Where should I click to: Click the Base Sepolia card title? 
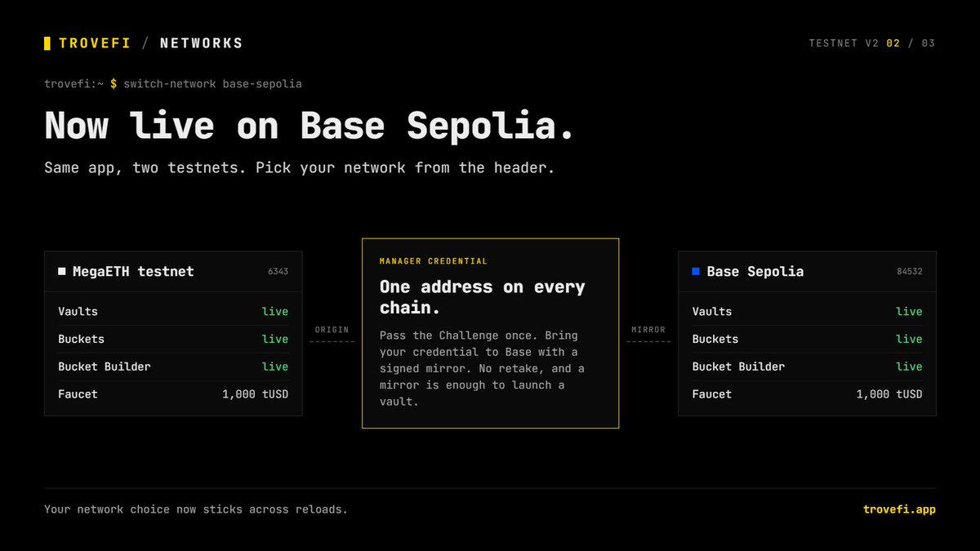click(x=755, y=272)
